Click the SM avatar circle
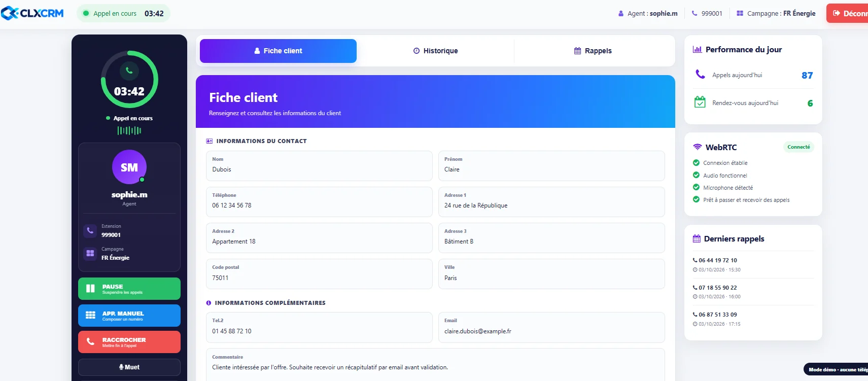Image resolution: width=868 pixels, height=381 pixels. [129, 167]
